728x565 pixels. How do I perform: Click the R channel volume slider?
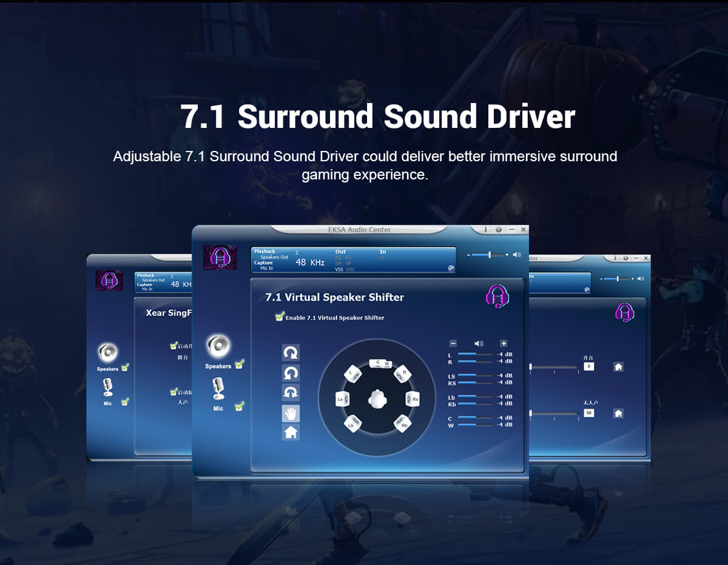[475, 361]
